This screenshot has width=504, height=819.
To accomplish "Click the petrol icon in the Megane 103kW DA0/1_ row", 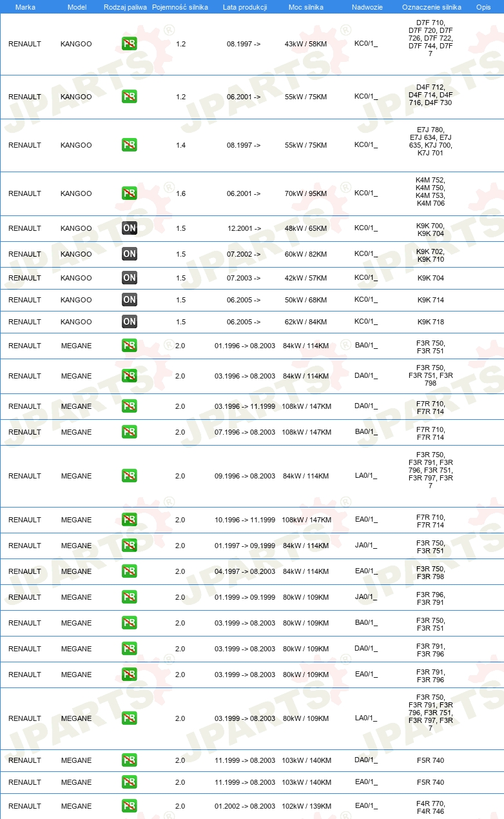I will (x=130, y=760).
